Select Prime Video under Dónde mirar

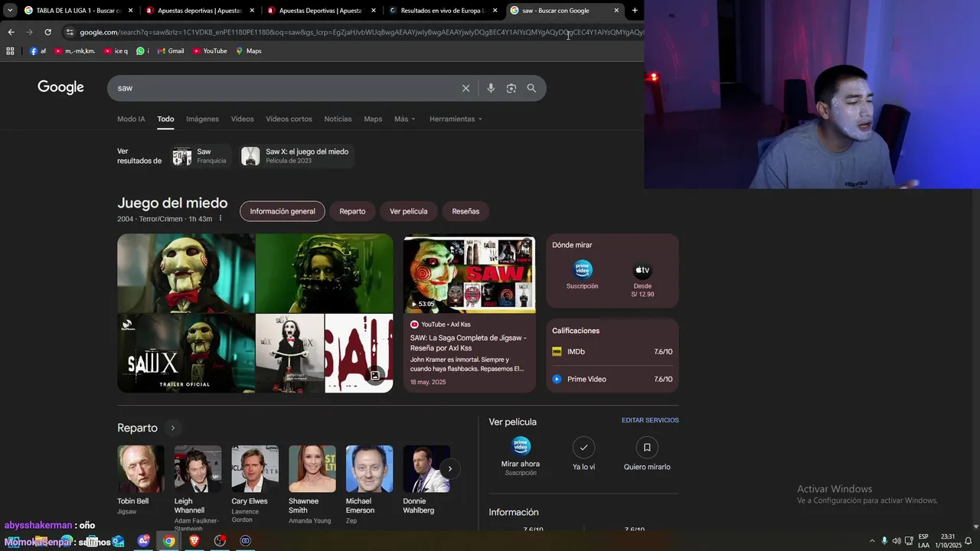pyautogui.click(x=583, y=275)
